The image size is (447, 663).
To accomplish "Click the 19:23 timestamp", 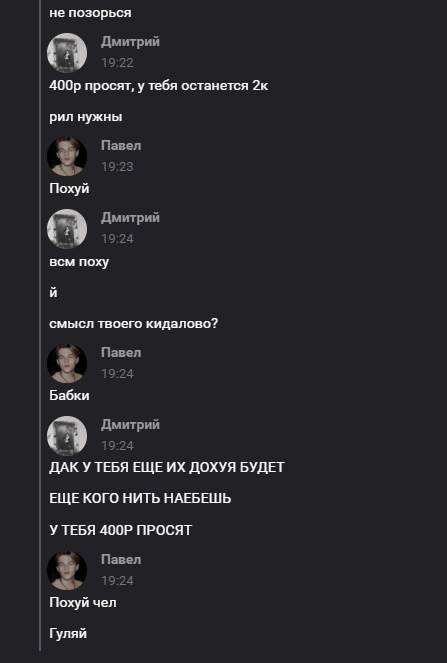I will (117, 167).
